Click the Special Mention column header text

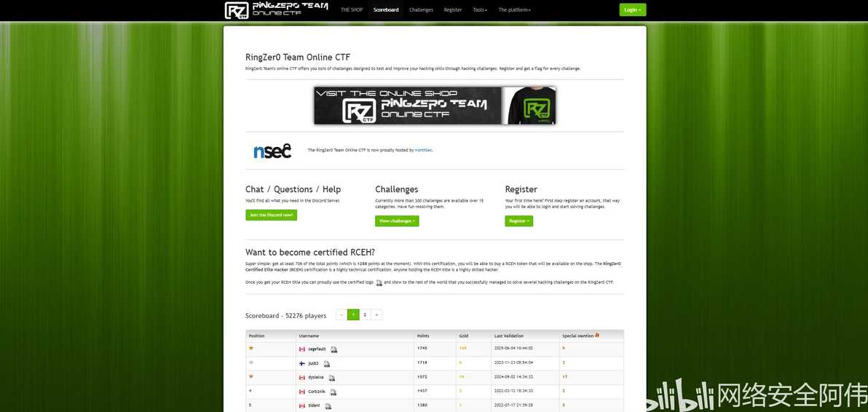click(578, 336)
